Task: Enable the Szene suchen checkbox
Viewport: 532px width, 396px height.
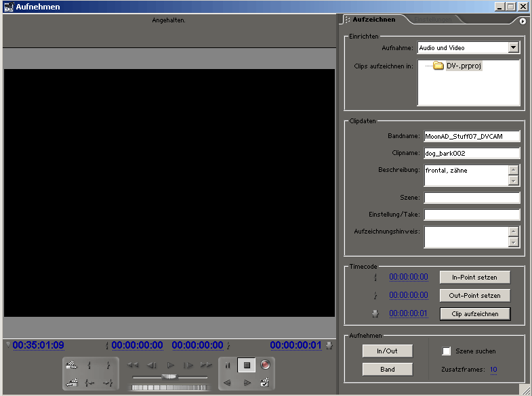Action: [447, 351]
